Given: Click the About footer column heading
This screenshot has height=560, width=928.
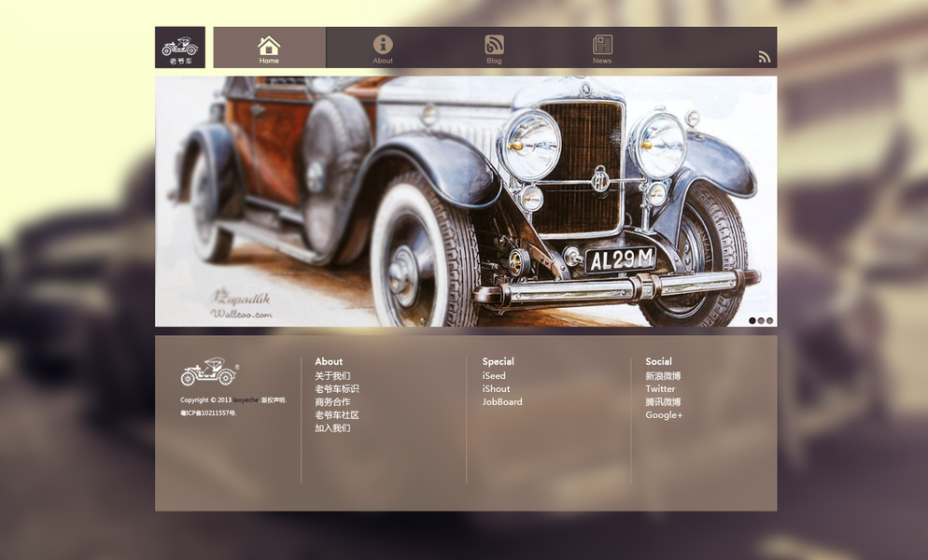Looking at the screenshot, I should pos(329,361).
